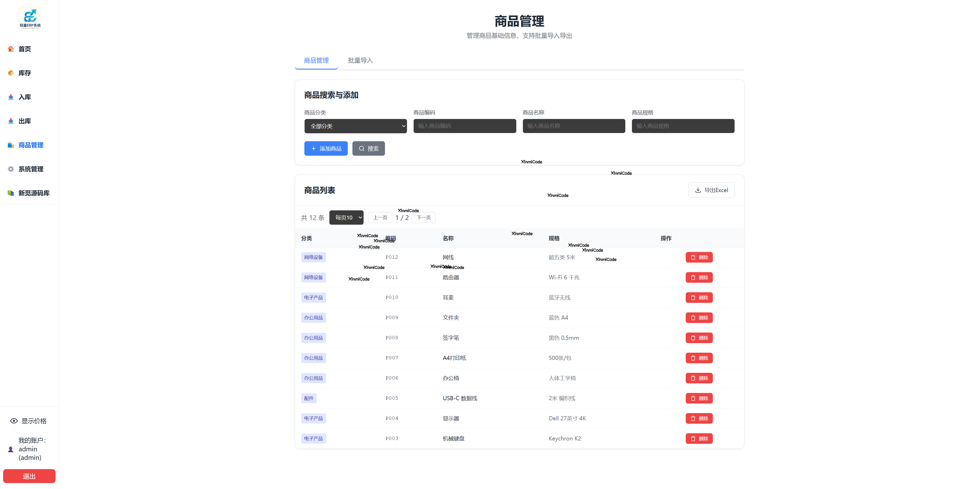The width and height of the screenshot is (980, 489).
Task: Click the 输入商品名称 input field
Action: coord(574,126)
